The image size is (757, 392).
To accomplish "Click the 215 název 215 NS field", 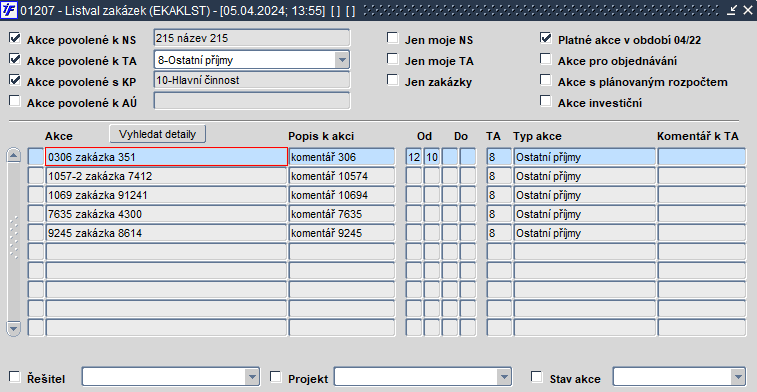I will coord(252,38).
